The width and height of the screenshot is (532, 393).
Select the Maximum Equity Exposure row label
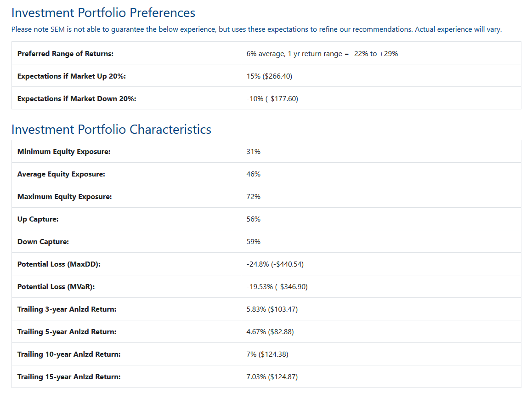(x=64, y=197)
